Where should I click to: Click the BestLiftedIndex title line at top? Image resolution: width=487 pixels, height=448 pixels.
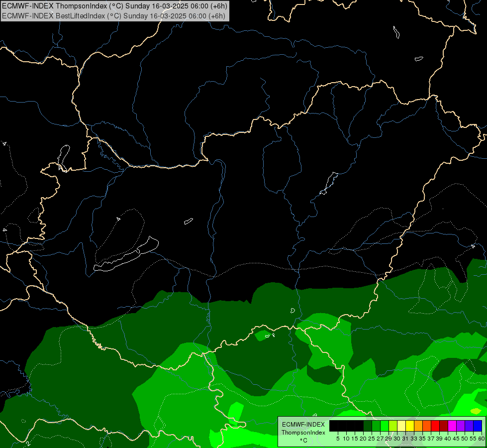[x=113, y=16]
